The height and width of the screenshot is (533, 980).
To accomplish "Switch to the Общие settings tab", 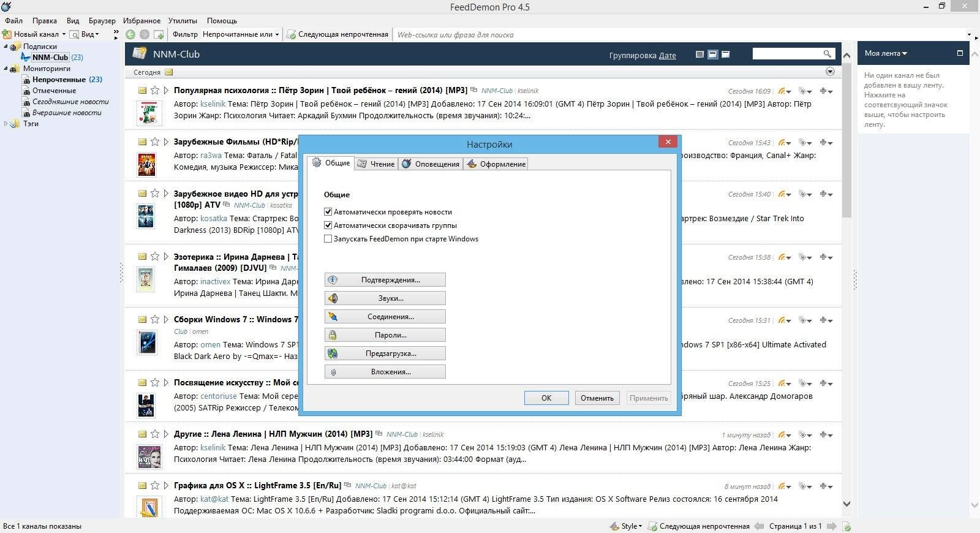I will click(x=331, y=163).
